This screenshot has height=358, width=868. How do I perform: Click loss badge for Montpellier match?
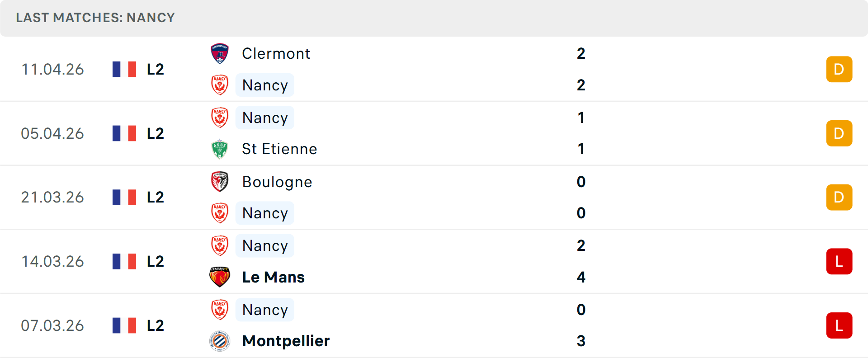point(839,325)
